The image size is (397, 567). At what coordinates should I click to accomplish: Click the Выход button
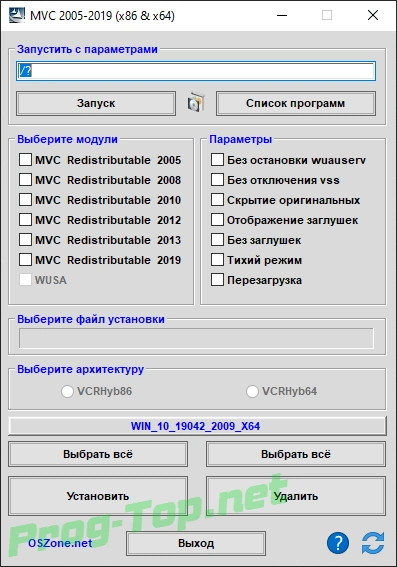[196, 543]
